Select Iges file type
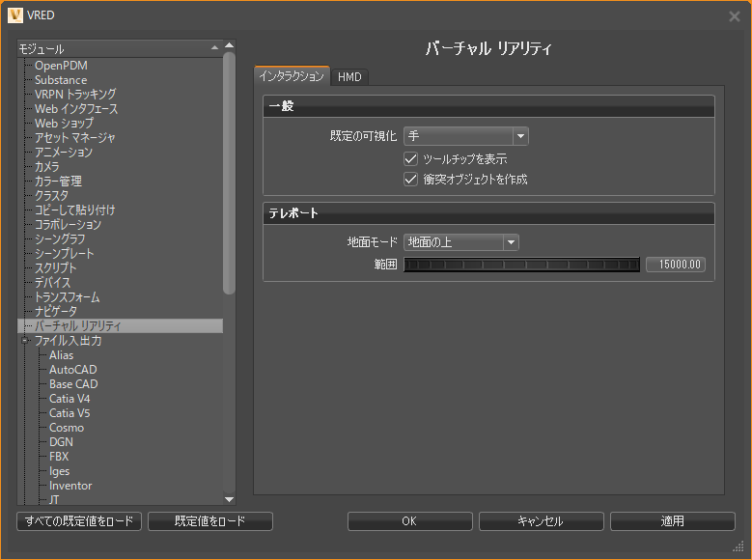The height and width of the screenshot is (560, 752). 60,471
